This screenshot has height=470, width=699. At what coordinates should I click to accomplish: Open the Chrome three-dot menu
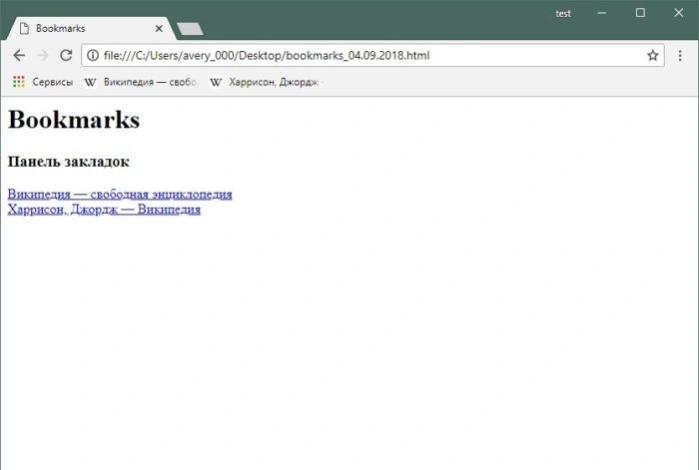tap(680, 55)
